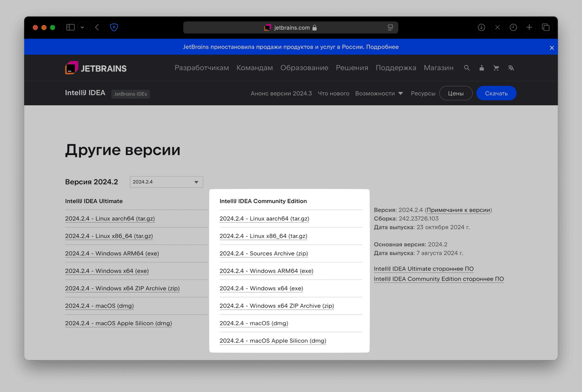Image resolution: width=582 pixels, height=392 pixels.
Task: Expand the Возможности dropdown menu
Action: [x=379, y=93]
